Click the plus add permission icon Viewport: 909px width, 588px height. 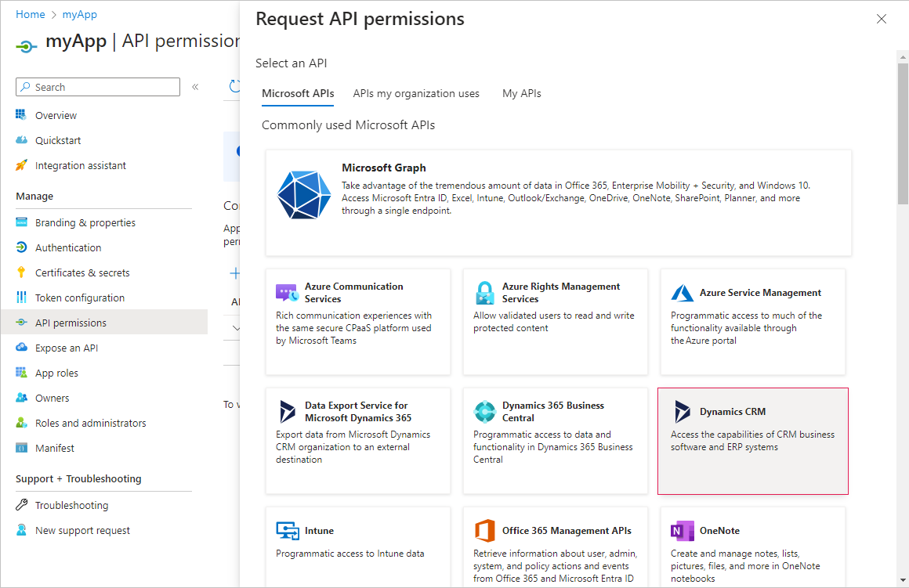click(x=234, y=272)
